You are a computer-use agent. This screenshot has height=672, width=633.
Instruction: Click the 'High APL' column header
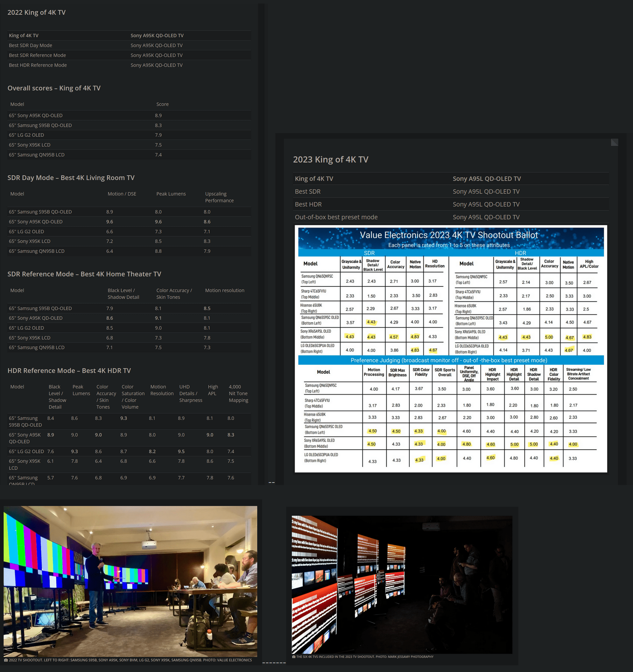pos(213,390)
